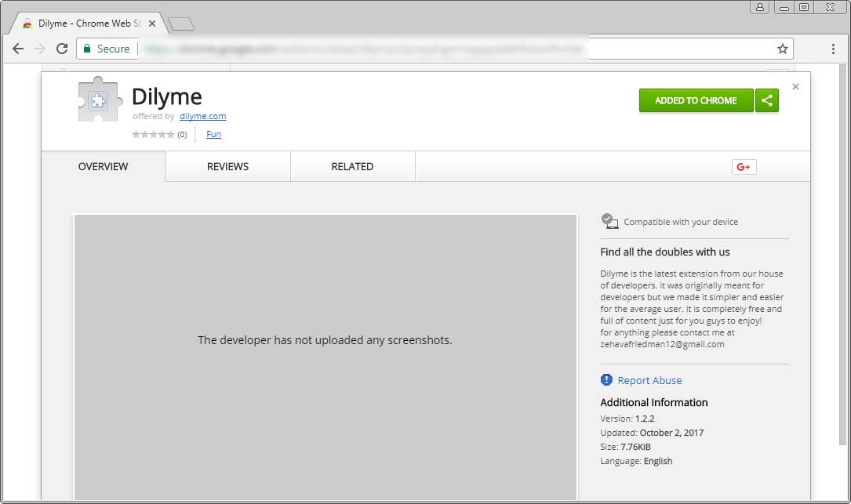851x504 pixels.
Task: Close the Dilyme extension detail dialog
Action: coord(795,87)
